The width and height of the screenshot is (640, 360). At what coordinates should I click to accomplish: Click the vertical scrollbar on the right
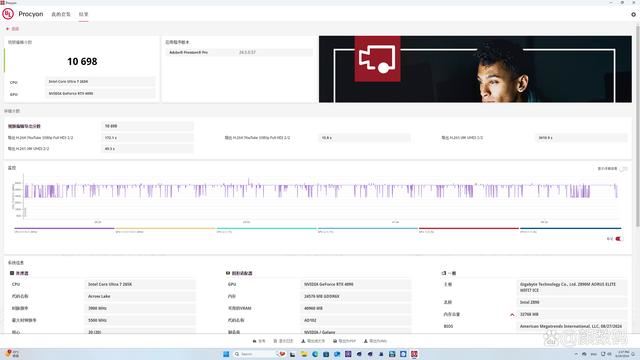[638, 122]
